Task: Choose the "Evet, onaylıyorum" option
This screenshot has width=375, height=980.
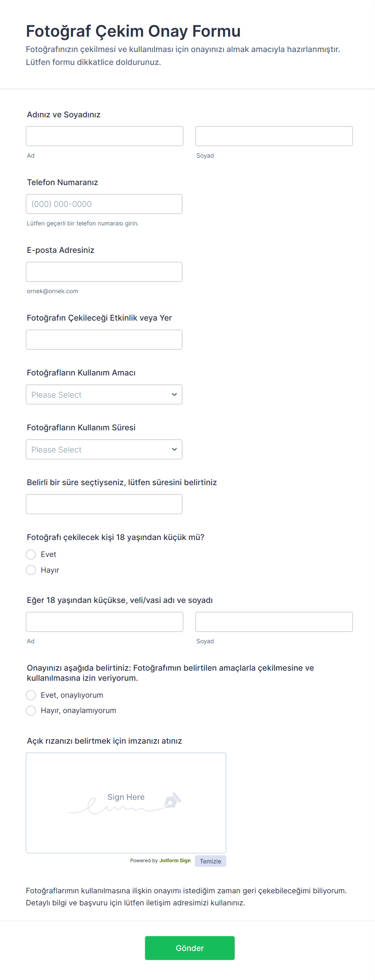Action: pos(31,695)
